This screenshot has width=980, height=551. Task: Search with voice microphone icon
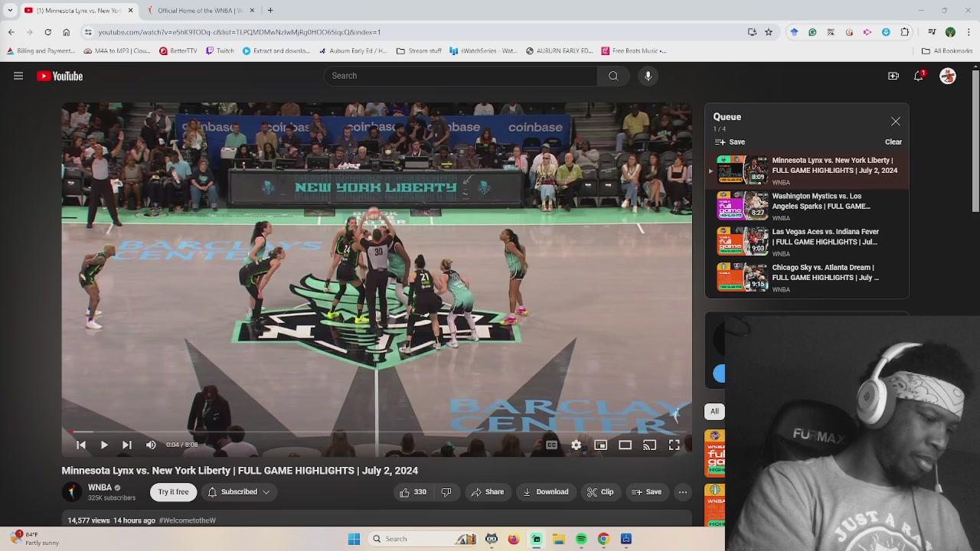[x=648, y=76]
